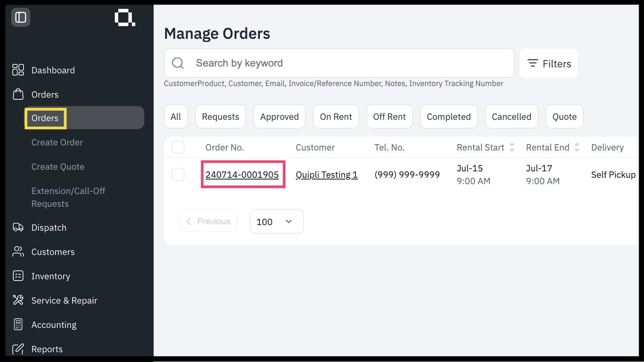Open Extension/Call-Off Requests
Viewport: 644px width, 362px height.
tap(68, 197)
